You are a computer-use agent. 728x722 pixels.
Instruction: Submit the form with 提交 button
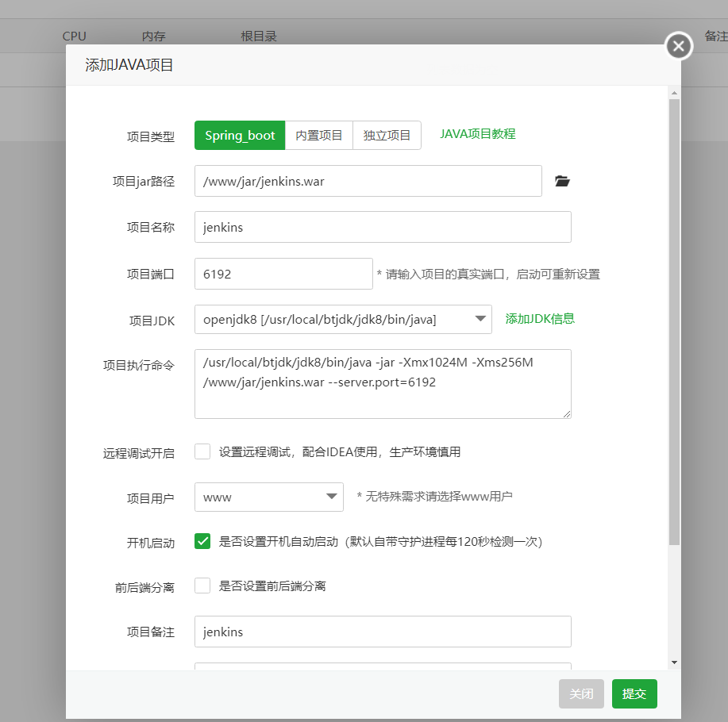pyautogui.click(x=634, y=693)
